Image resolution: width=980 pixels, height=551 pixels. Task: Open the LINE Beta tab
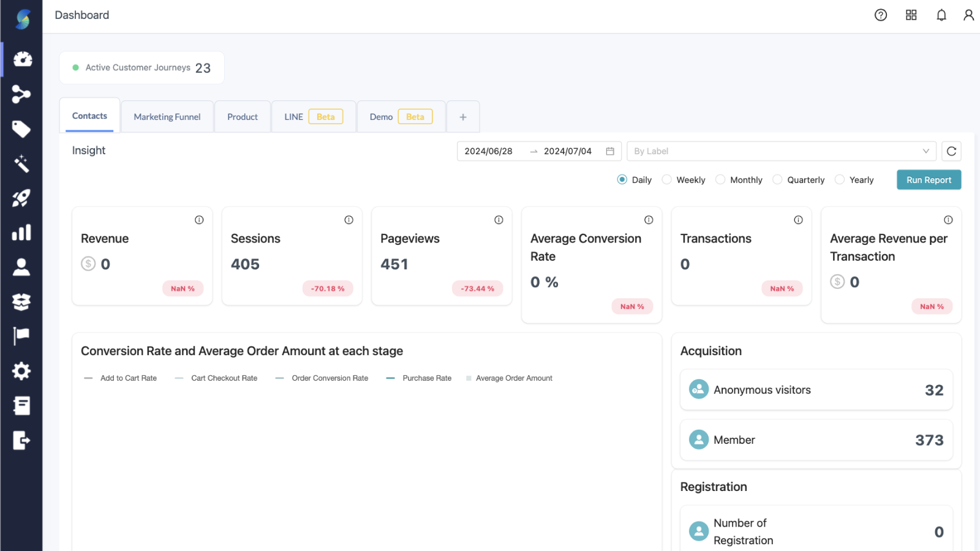tap(314, 116)
